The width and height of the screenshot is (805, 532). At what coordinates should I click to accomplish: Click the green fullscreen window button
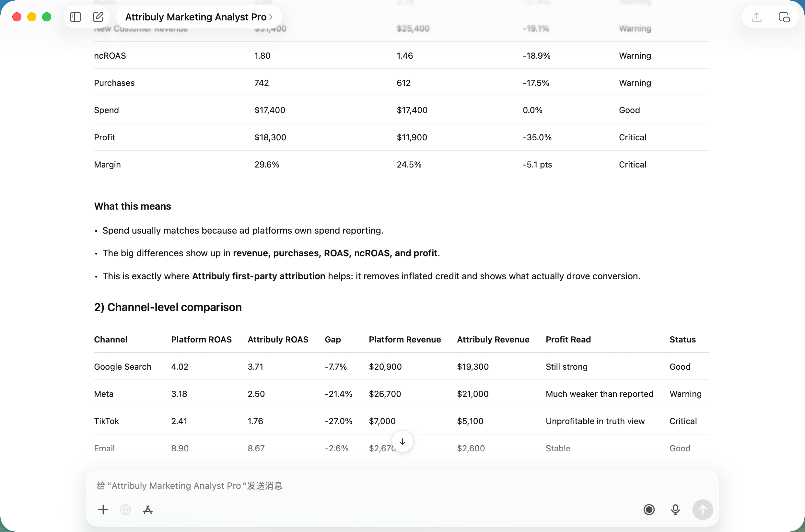47,17
